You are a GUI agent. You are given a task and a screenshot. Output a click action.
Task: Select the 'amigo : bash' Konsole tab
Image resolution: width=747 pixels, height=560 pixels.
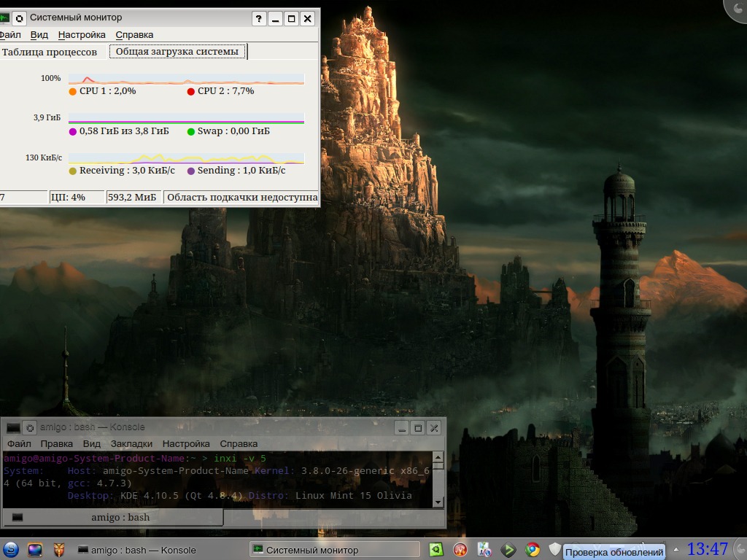click(x=113, y=517)
